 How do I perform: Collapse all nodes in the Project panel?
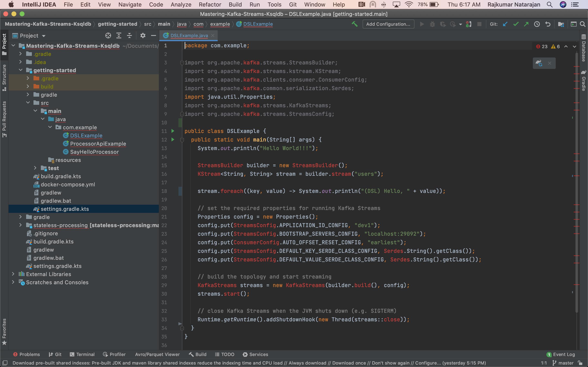pyautogui.click(x=129, y=35)
